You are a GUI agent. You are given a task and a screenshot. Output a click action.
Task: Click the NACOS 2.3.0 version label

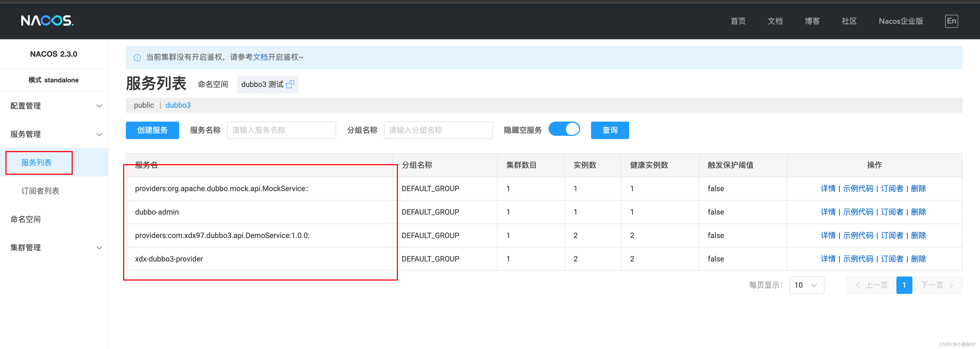click(x=54, y=54)
